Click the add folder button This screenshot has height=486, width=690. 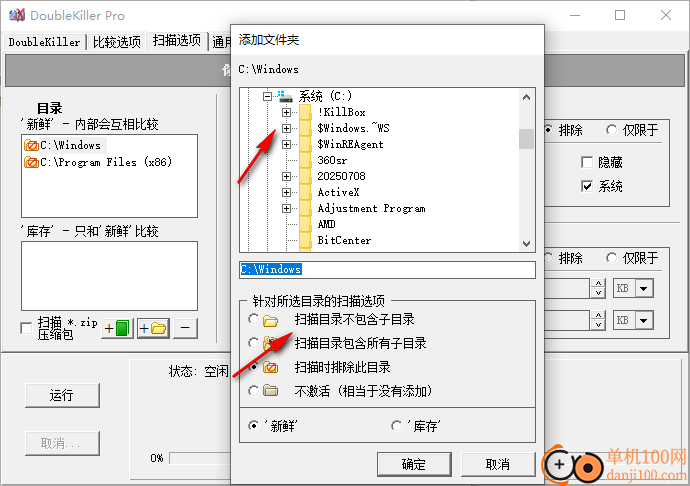click(153, 328)
